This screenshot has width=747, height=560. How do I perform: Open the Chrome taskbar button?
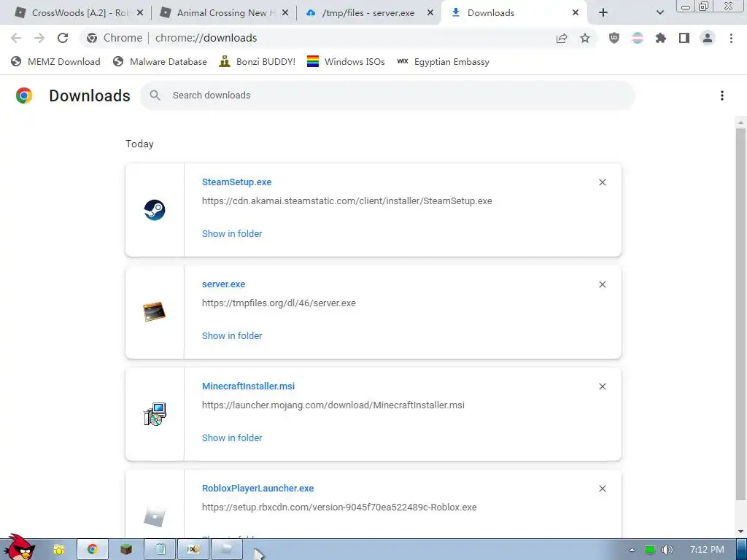93,549
